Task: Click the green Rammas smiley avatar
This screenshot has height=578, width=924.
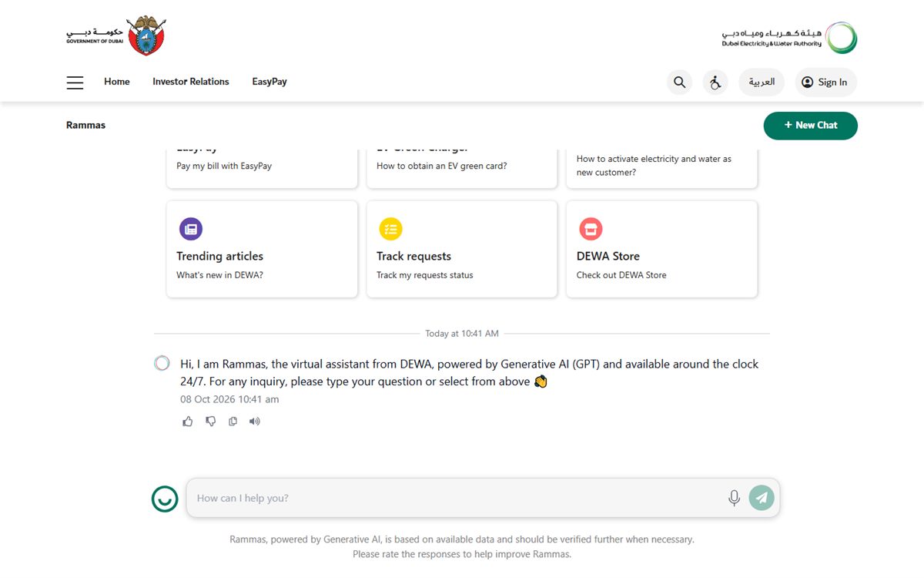Action: 165,499
